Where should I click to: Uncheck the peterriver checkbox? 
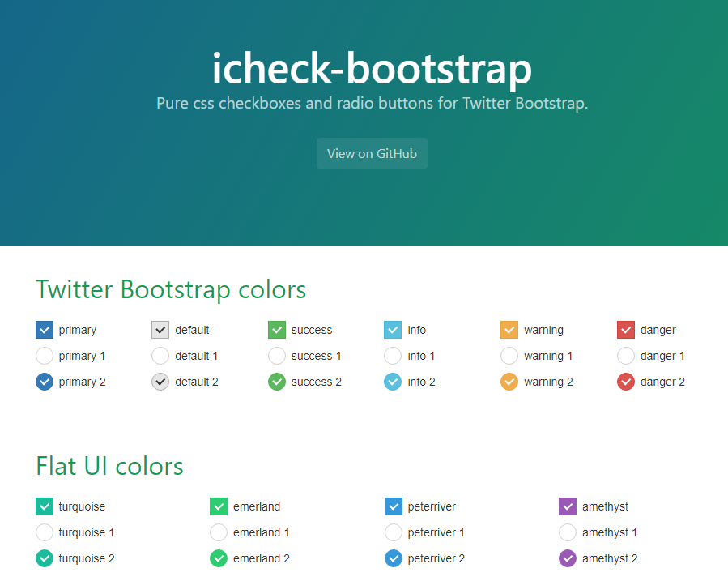click(x=394, y=506)
